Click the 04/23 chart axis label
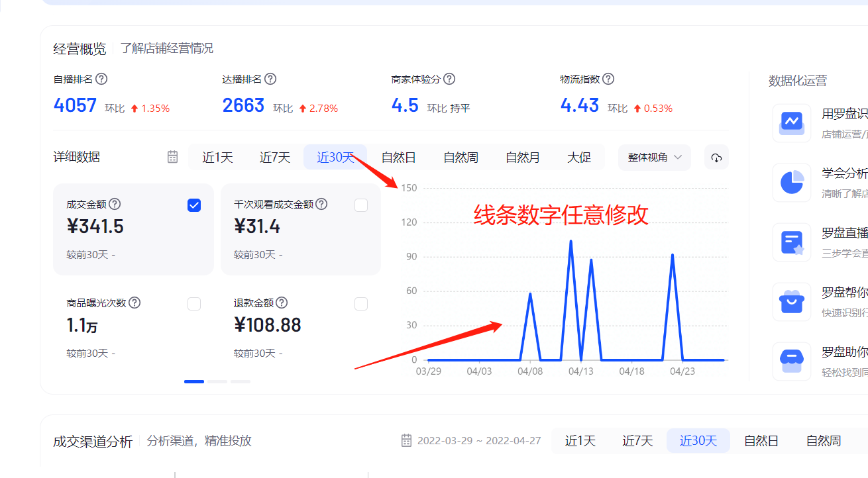The image size is (868, 478). tap(682, 371)
